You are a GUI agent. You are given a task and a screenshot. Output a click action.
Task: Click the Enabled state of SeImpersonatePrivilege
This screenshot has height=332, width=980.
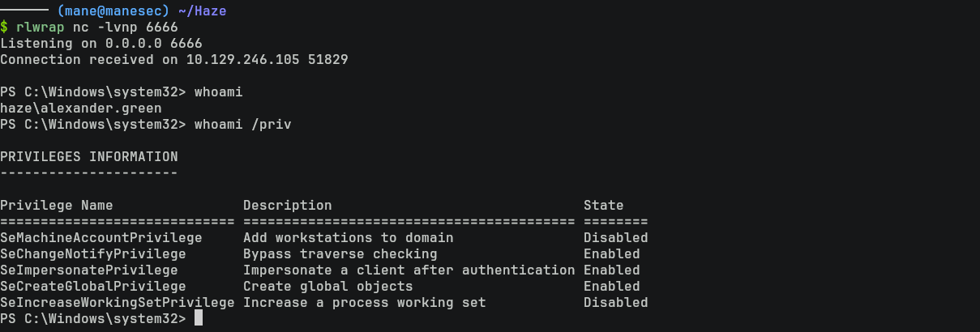(612, 270)
